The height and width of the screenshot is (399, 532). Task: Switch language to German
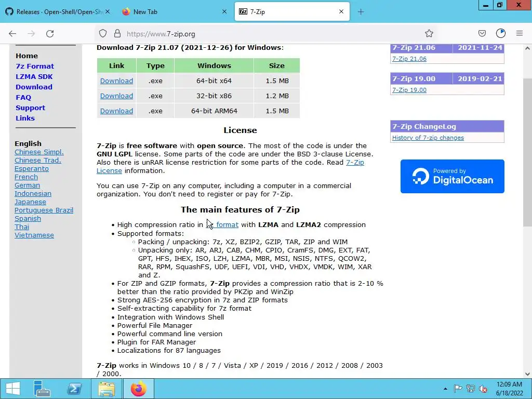click(27, 185)
